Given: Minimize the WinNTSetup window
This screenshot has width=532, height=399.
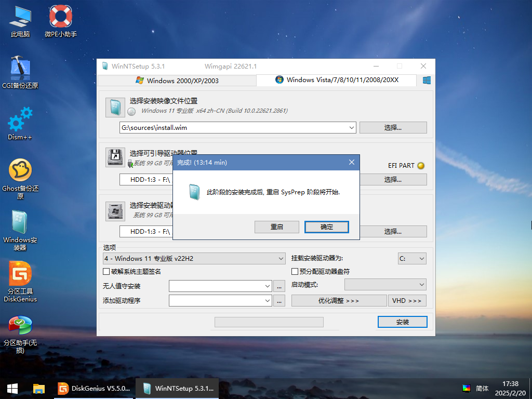Looking at the screenshot, I should coord(376,66).
